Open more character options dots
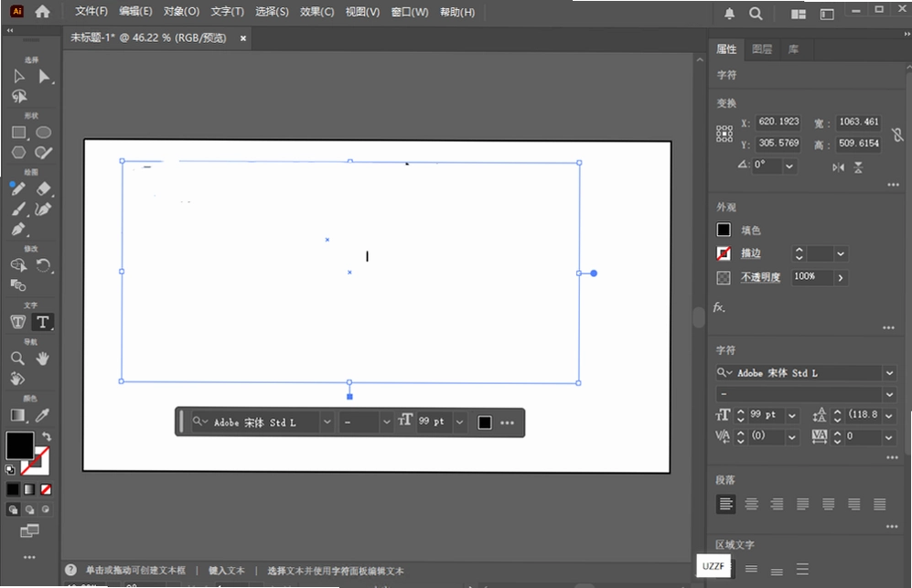This screenshot has height=588, width=912. click(892, 458)
